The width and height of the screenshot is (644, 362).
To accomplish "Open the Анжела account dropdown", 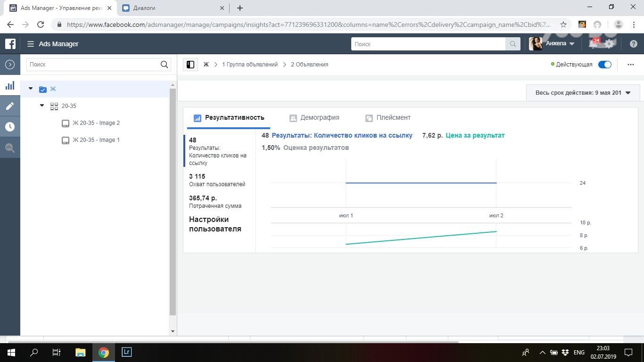I will tap(560, 43).
